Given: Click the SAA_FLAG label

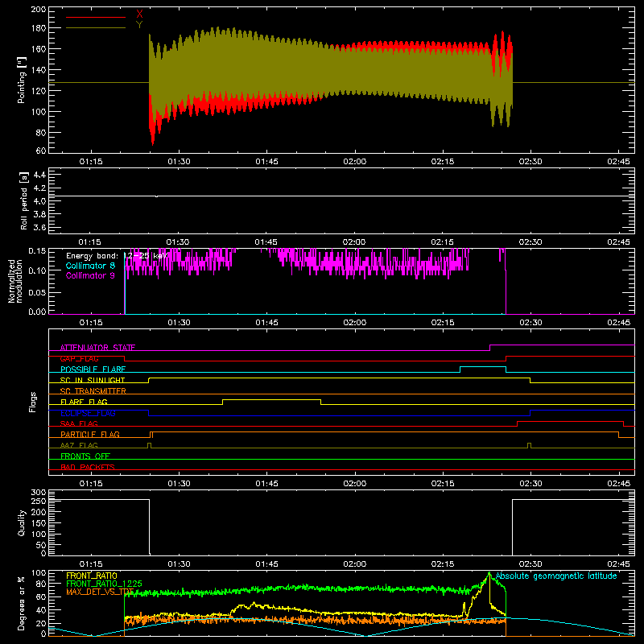Looking at the screenshot, I should click(x=79, y=423).
